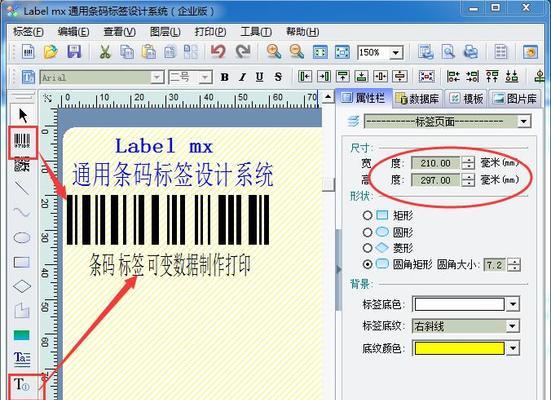Open the 帮助(H) menu
Viewport: 551px width, 400px height.
coord(303,32)
